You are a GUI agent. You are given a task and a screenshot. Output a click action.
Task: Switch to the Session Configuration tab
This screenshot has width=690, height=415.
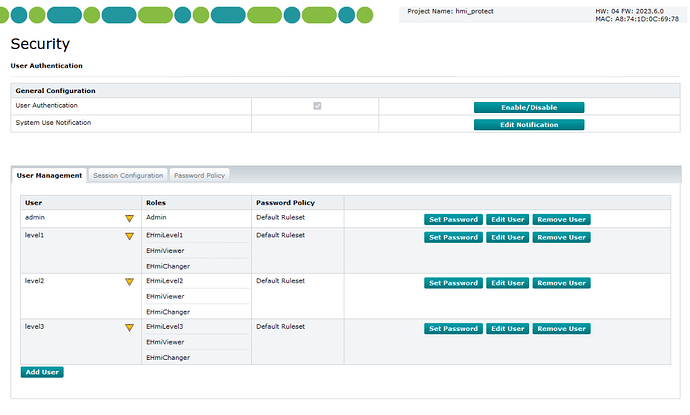click(x=127, y=175)
